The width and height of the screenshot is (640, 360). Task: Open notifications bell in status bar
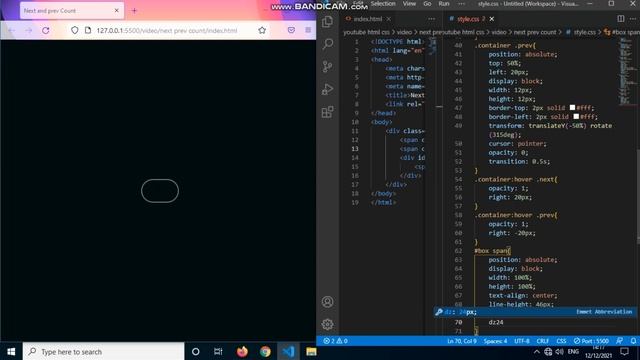(633, 341)
